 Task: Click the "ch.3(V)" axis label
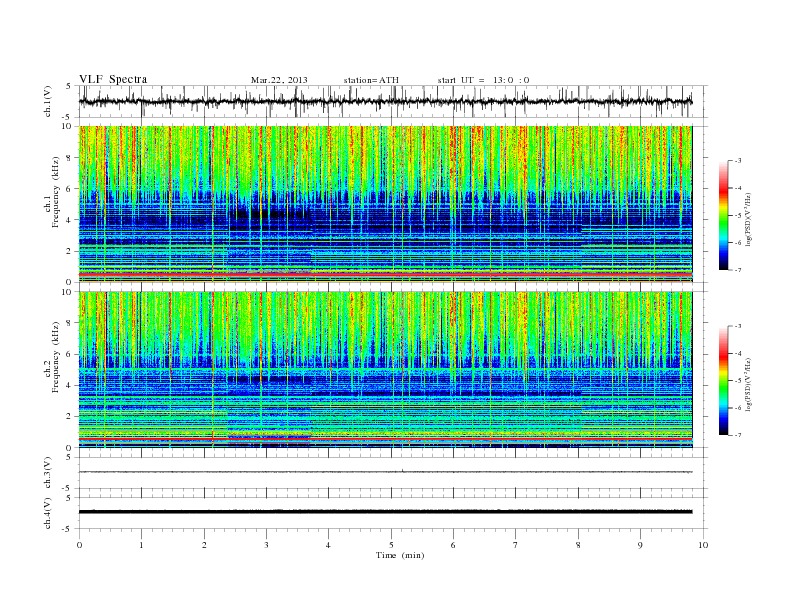tap(48, 473)
